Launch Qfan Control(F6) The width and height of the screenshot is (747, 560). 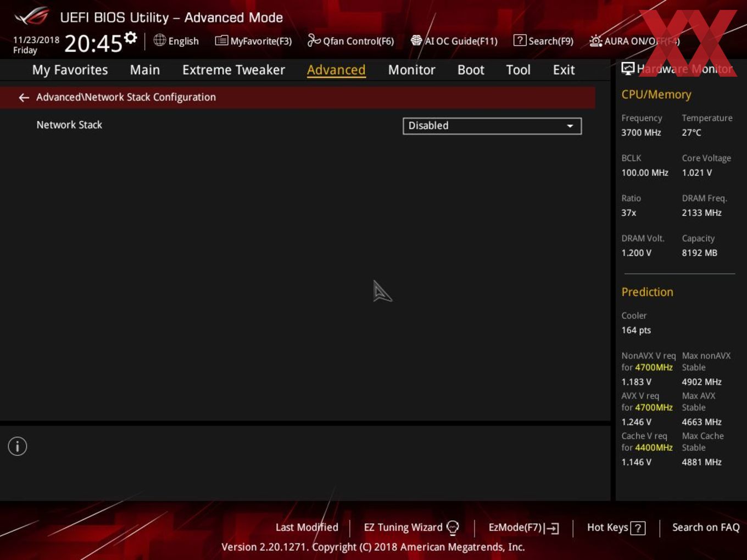point(358,41)
